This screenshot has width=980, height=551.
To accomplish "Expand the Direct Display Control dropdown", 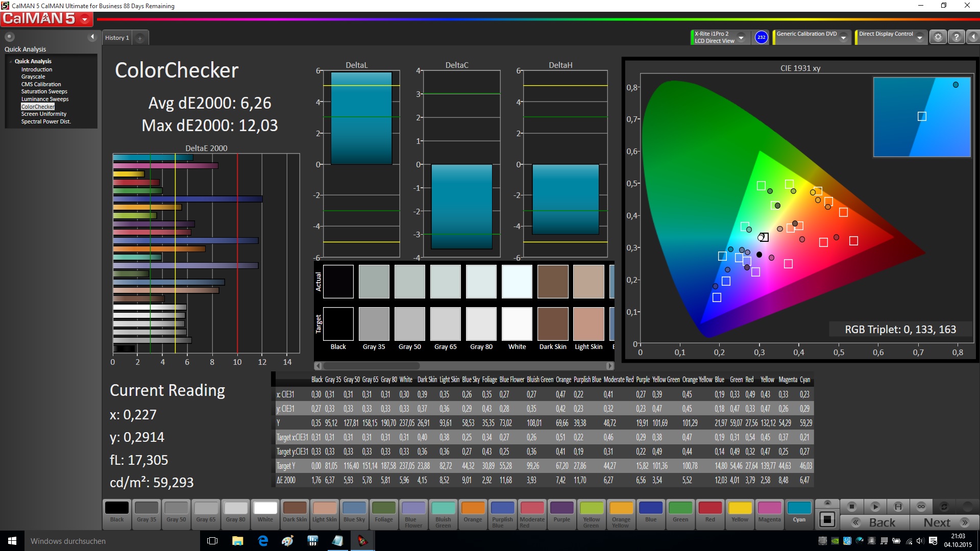I will pos(919,38).
